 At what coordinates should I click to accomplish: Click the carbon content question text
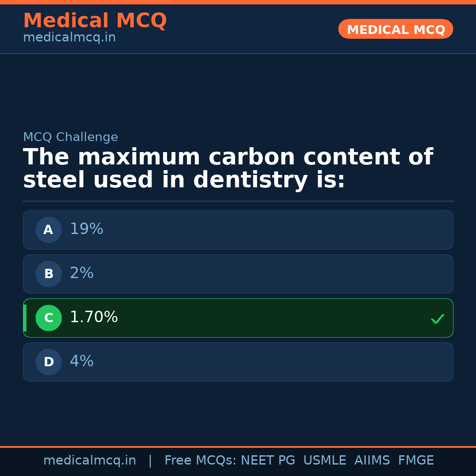tap(228, 169)
